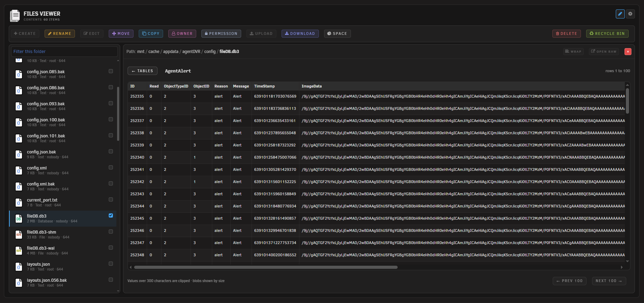The height and width of the screenshot is (303, 644).
Task: Check the box for current_port.txt
Action: [x=111, y=199]
